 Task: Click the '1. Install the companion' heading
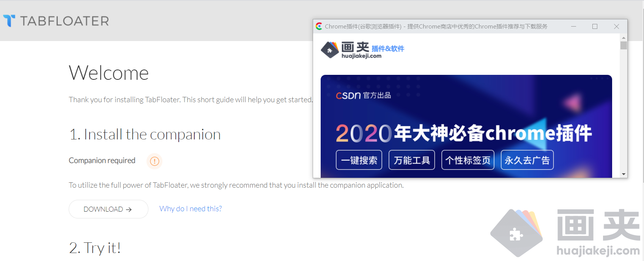click(x=145, y=134)
